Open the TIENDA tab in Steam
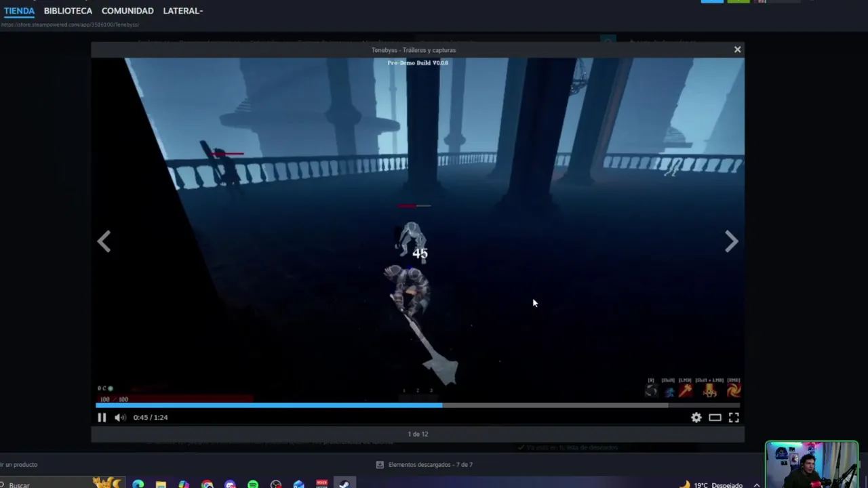868x488 pixels. tap(19, 11)
